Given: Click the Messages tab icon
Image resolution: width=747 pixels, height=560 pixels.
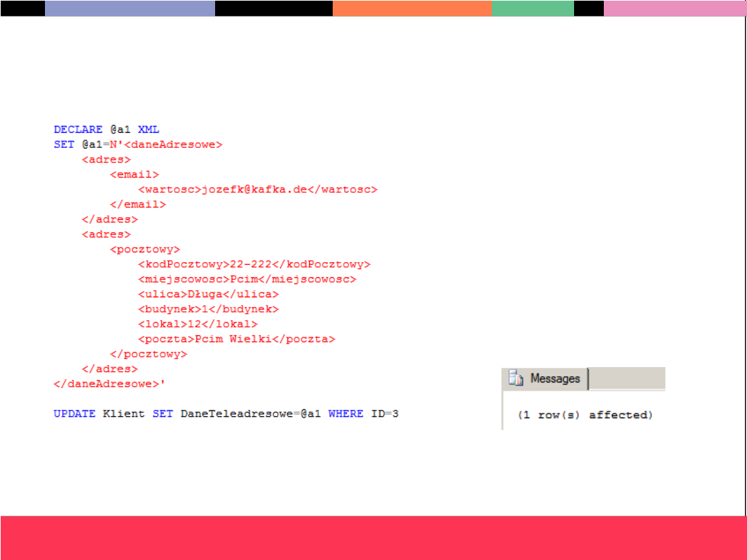Looking at the screenshot, I should (x=515, y=378).
